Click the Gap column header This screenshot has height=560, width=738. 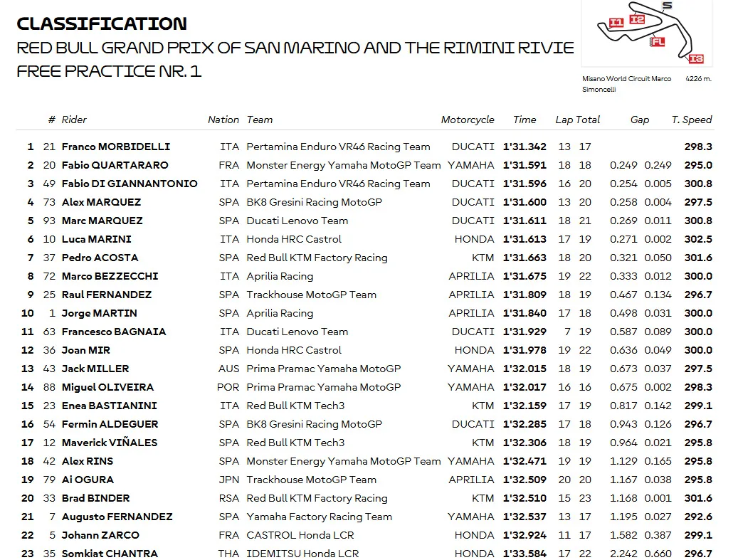[640, 120]
